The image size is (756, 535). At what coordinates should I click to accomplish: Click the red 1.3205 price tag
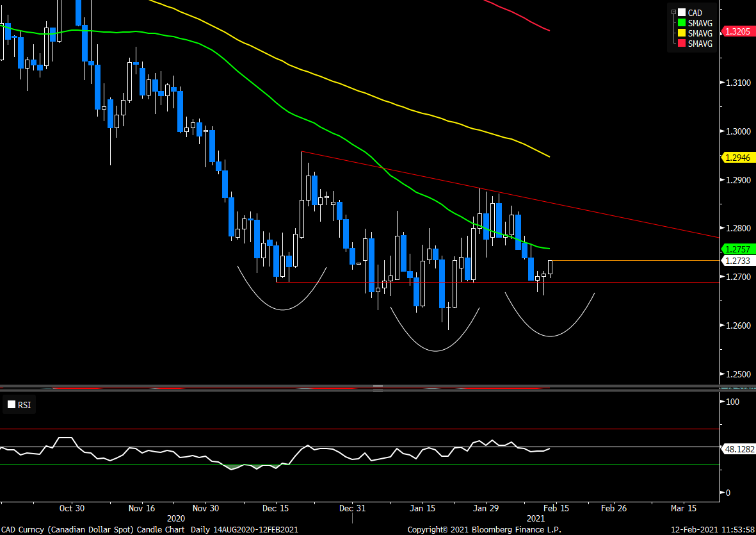pyautogui.click(x=737, y=32)
